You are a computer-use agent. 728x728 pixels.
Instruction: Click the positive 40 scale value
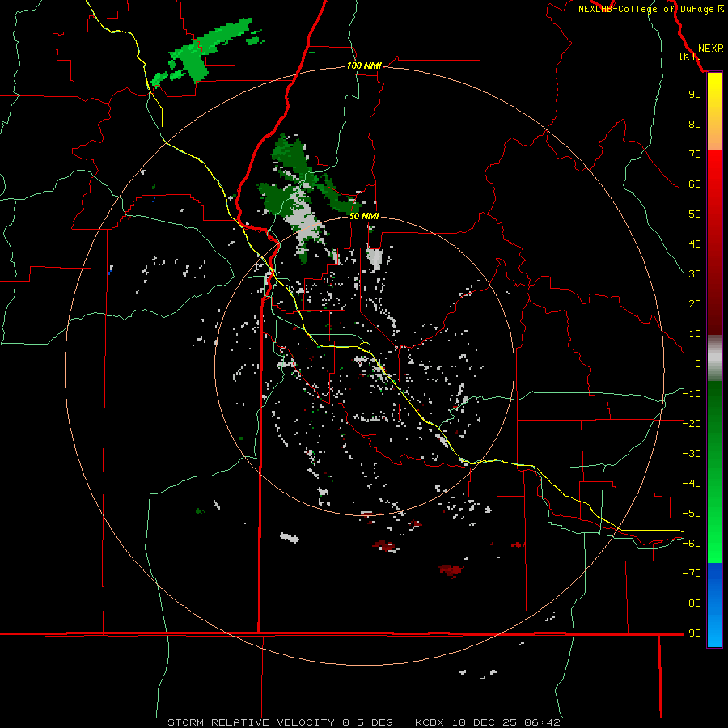[695, 244]
